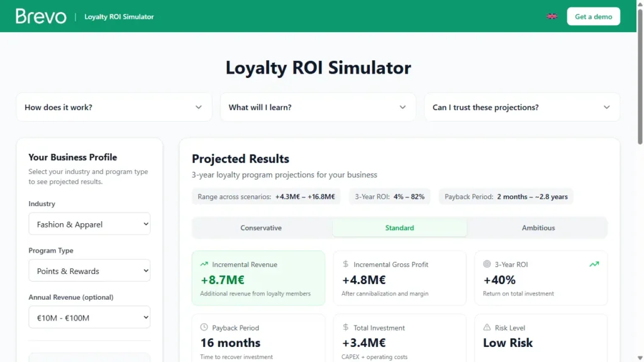Open the Annual Revenue dropdown
Viewport: 644px width, 362px height.
(89, 317)
